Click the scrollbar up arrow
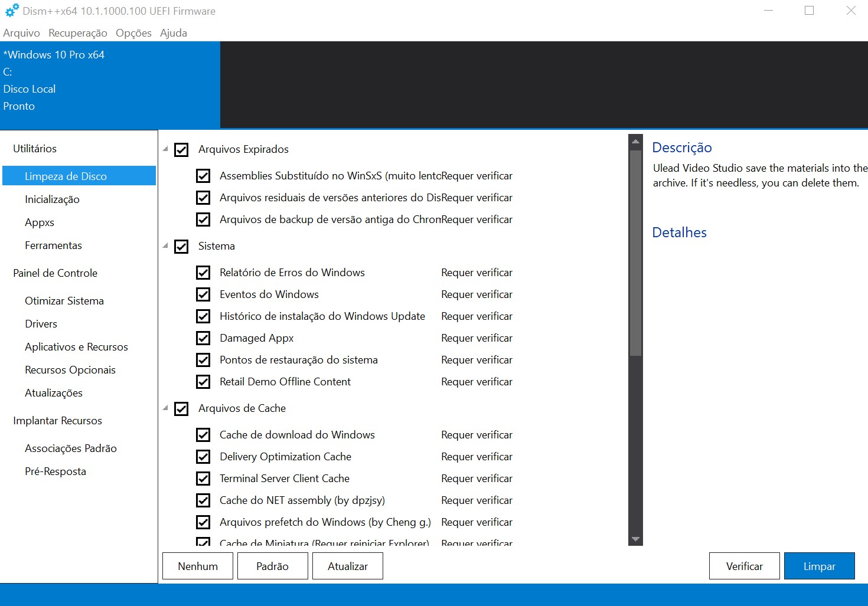Viewport: 868px width, 606px height. click(x=635, y=142)
